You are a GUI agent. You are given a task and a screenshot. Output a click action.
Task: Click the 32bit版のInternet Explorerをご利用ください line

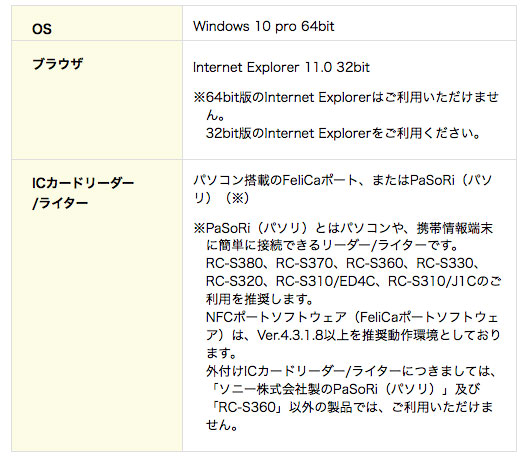[343, 133]
